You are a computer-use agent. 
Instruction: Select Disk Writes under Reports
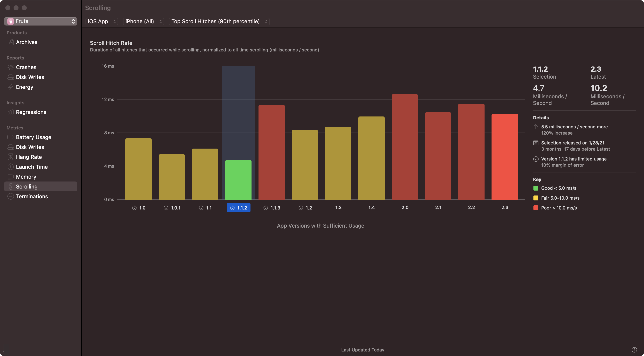point(30,77)
